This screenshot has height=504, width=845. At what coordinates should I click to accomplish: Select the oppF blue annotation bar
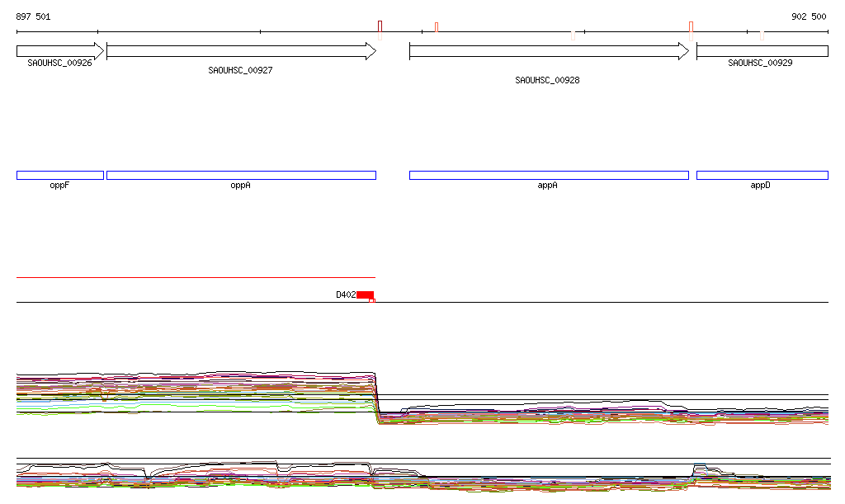tap(59, 175)
